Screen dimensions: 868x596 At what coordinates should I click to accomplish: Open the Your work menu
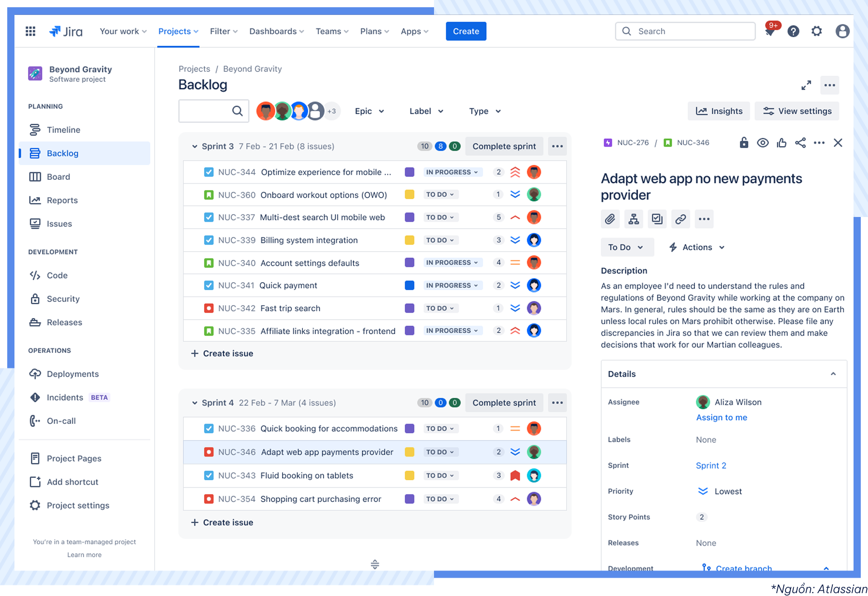pyautogui.click(x=123, y=31)
